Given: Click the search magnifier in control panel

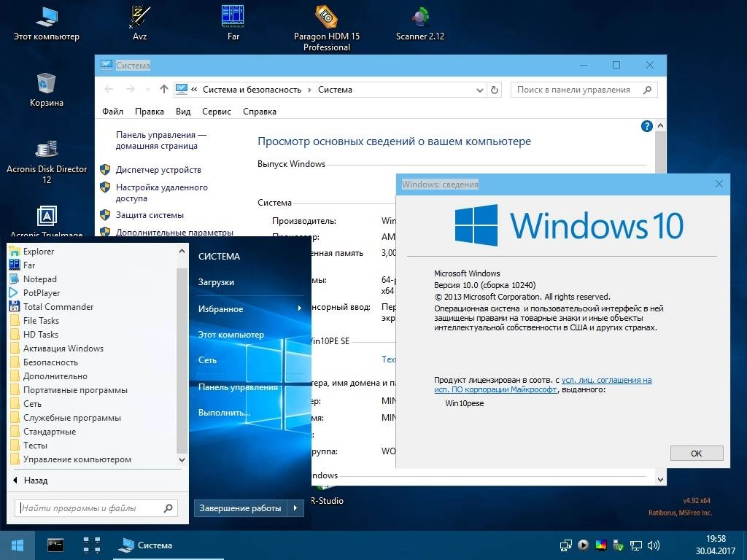Looking at the screenshot, I should [x=647, y=90].
